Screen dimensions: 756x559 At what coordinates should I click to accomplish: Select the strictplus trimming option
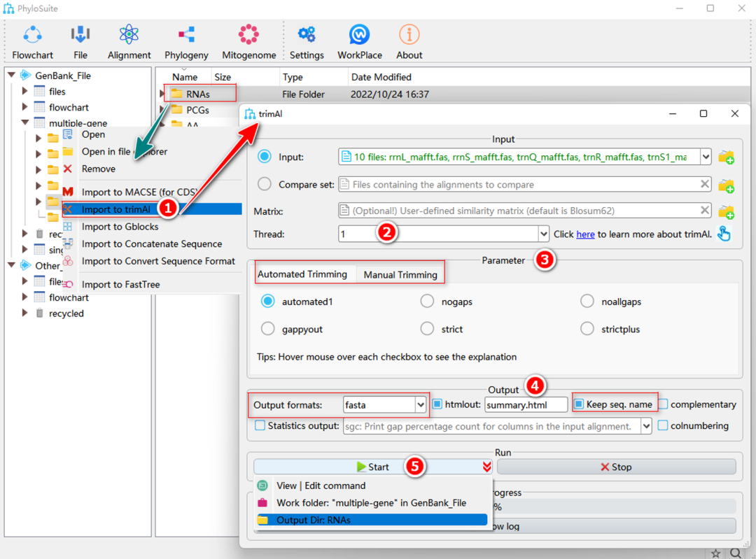(x=587, y=329)
